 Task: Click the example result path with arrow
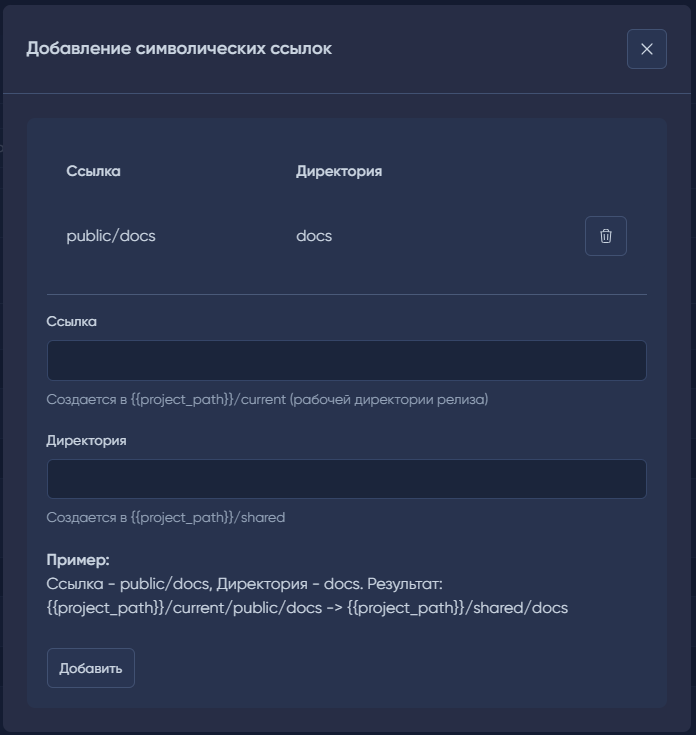point(307,607)
